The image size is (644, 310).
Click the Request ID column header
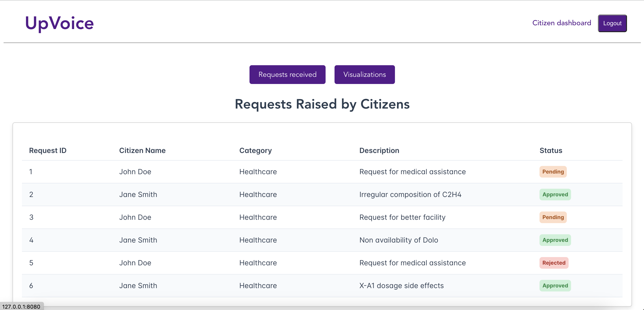coord(48,151)
